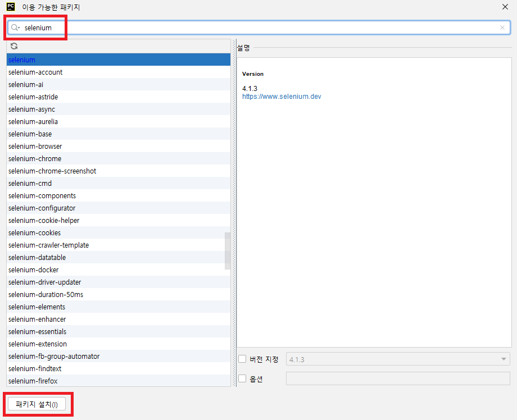Click the options text field

point(398,378)
